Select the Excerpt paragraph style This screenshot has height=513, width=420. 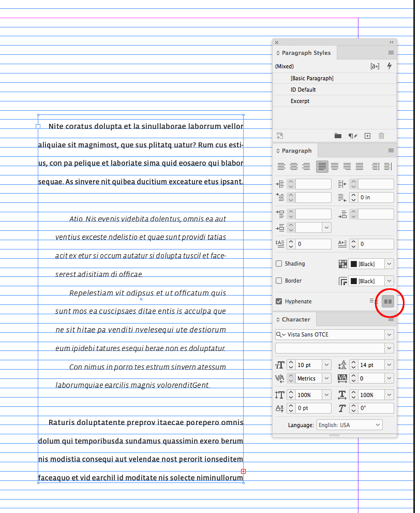[x=299, y=100]
